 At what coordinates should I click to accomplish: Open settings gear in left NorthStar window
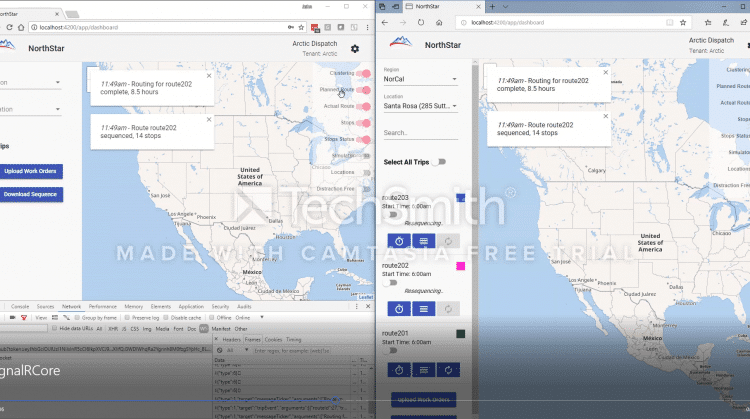[354, 49]
